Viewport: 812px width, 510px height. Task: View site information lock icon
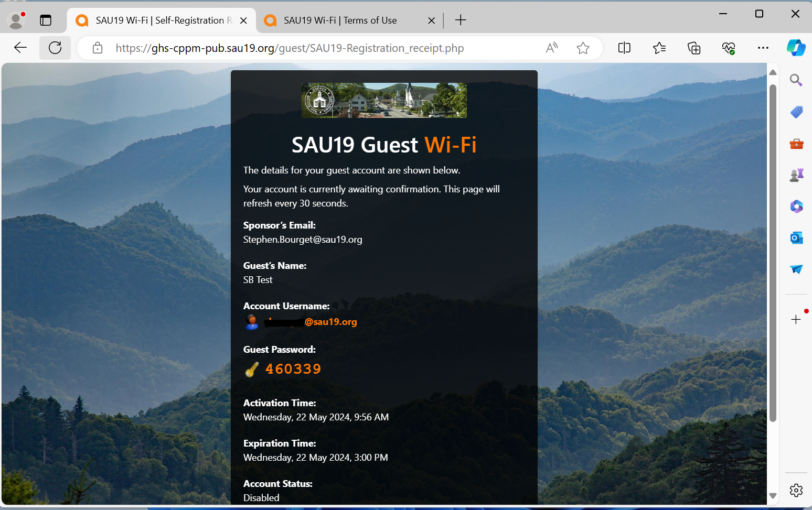(x=98, y=48)
